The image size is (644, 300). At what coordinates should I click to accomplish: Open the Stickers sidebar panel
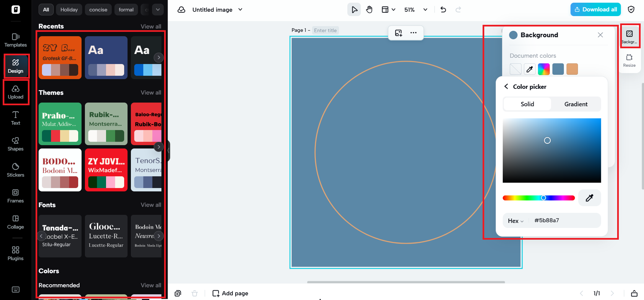click(x=15, y=170)
